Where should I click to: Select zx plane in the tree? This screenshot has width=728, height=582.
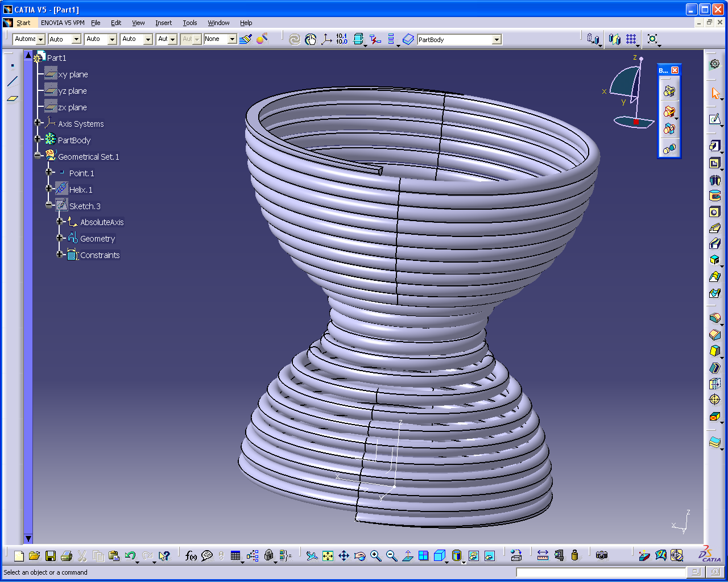[72, 107]
